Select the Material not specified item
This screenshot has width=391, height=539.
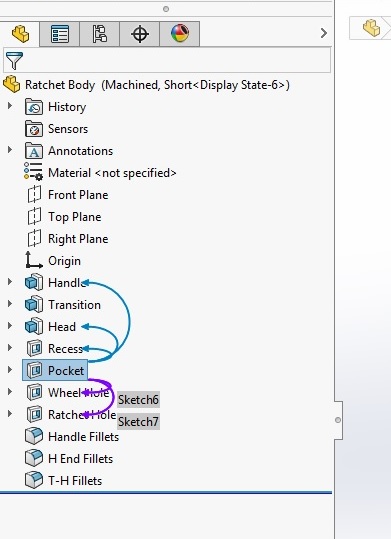[x=100, y=173]
